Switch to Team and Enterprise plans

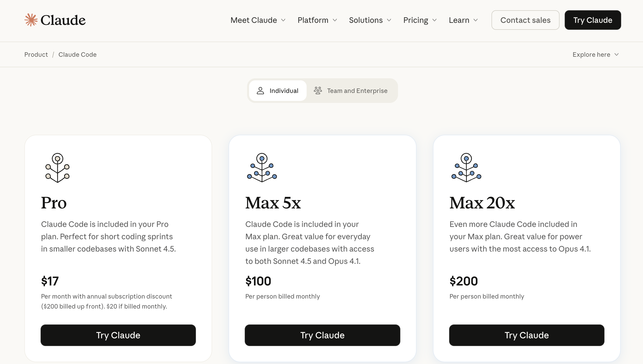351,91
